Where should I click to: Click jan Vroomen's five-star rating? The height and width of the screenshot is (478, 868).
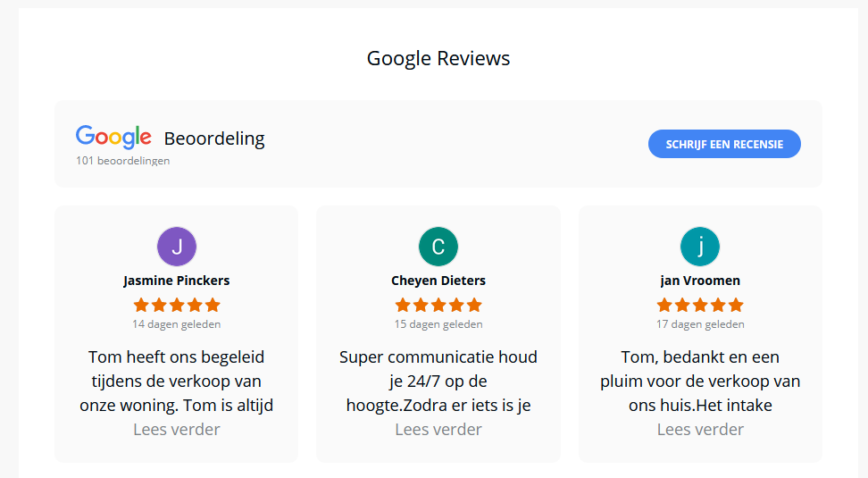(x=700, y=306)
